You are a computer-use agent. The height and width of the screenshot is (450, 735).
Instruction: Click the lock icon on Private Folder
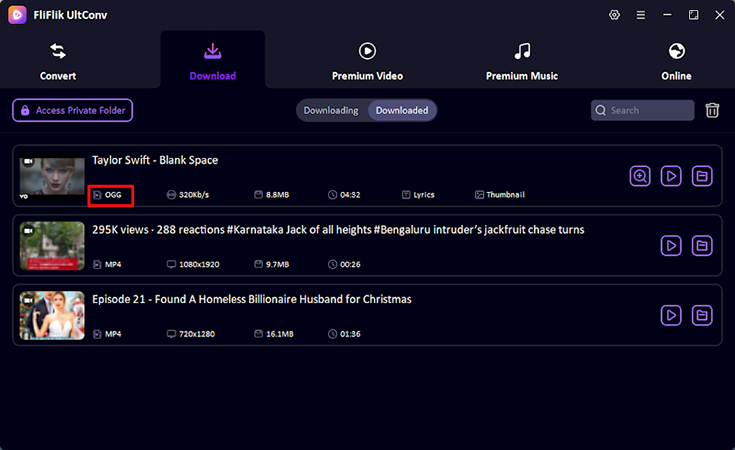[x=25, y=110]
